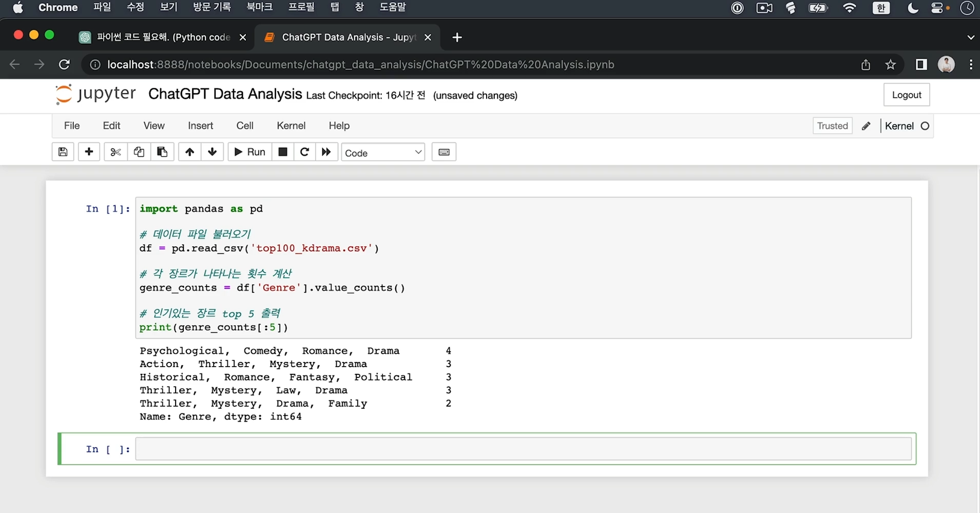The height and width of the screenshot is (513, 980).
Task: Open the command palette keyboard icon
Action: (444, 152)
